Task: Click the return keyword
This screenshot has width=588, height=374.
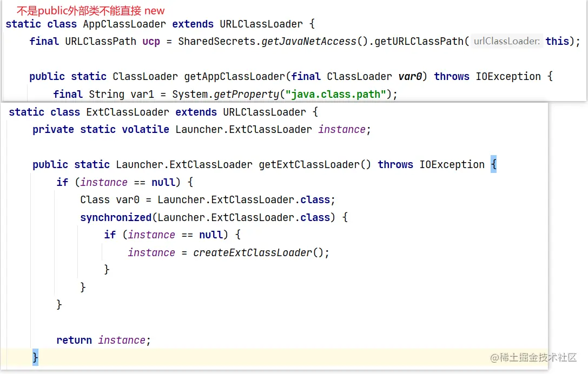Action: pyautogui.click(x=74, y=340)
